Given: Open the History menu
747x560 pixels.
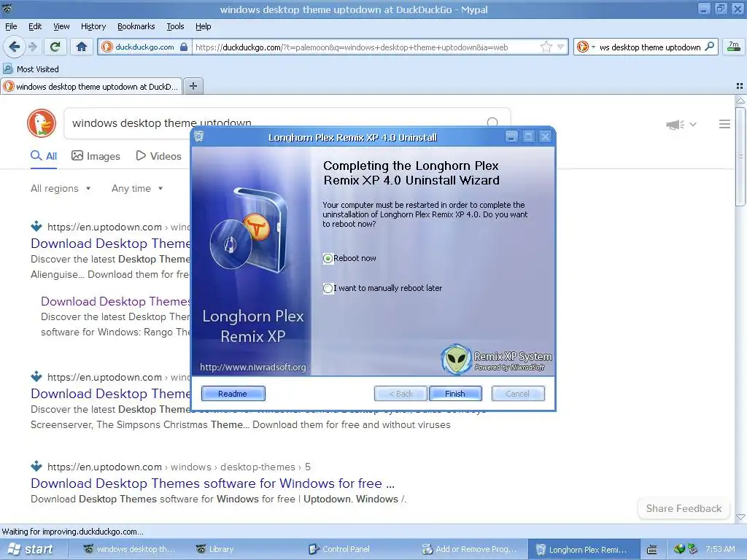Looking at the screenshot, I should (93, 26).
